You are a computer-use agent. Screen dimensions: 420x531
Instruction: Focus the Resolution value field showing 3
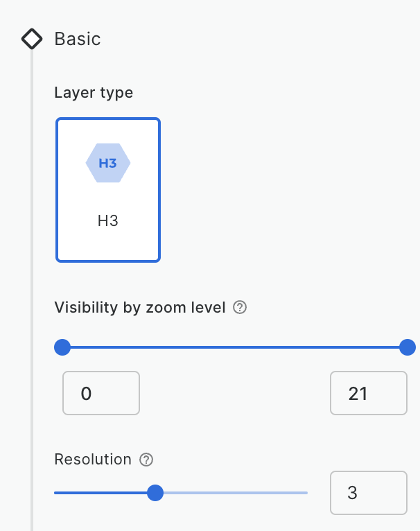tap(369, 493)
